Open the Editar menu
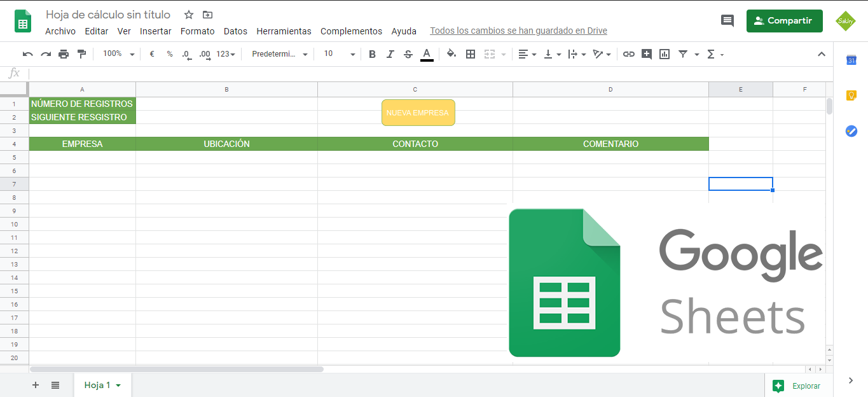The image size is (868, 397). [x=97, y=31]
